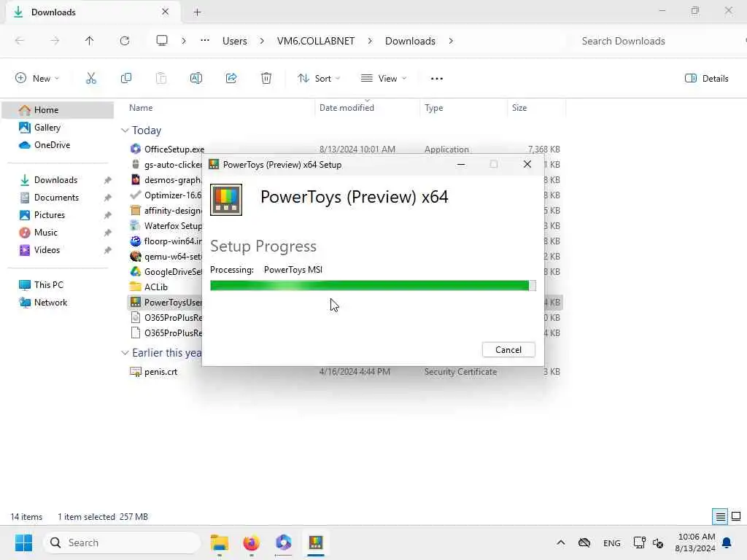The width and height of the screenshot is (747, 560).
Task: Expand chevron after VM6.COLLABNET breadcrumb
Action: click(x=370, y=41)
